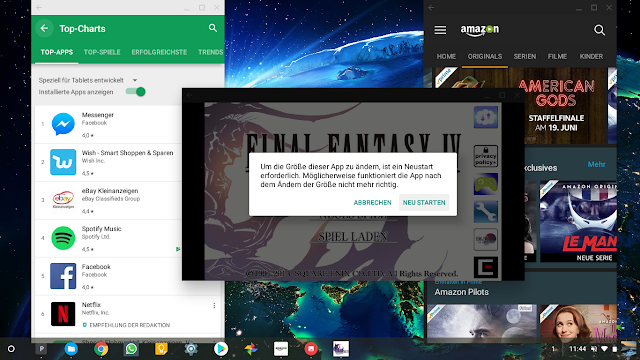This screenshot has width=640, height=360.
Task: Click the 'Messenger' app title
Action: [x=98, y=115]
